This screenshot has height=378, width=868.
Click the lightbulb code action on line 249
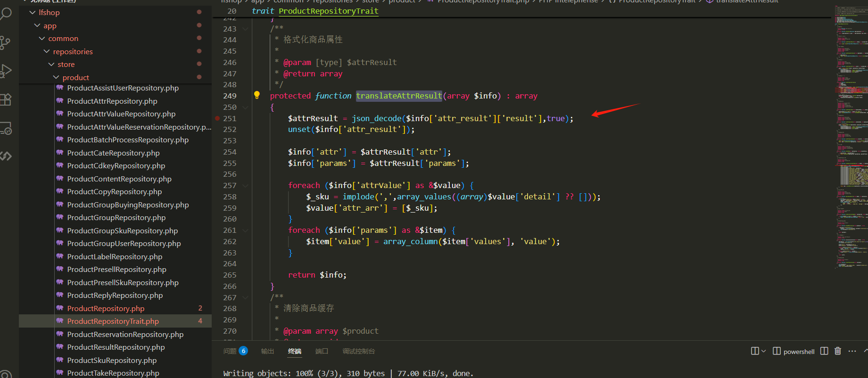[x=257, y=95]
